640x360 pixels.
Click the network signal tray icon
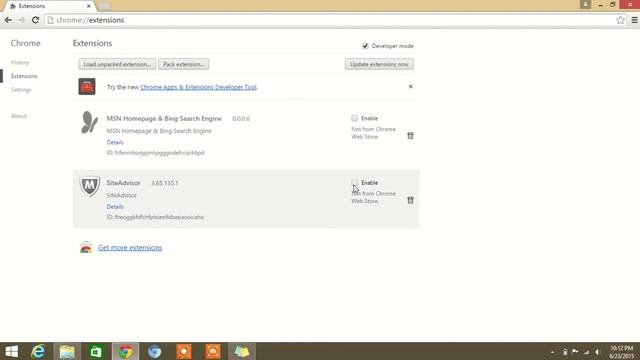pyautogui.click(x=586, y=352)
